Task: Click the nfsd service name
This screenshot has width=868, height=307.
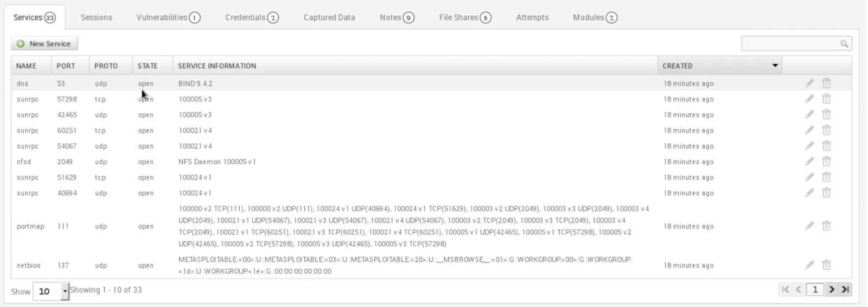Action: [25, 162]
